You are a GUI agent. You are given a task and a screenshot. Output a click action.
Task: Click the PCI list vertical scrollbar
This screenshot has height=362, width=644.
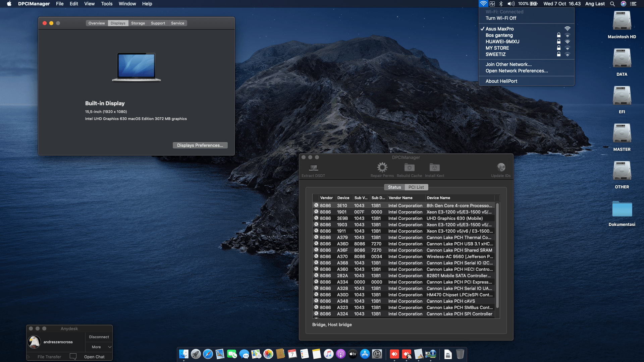[x=497, y=255]
